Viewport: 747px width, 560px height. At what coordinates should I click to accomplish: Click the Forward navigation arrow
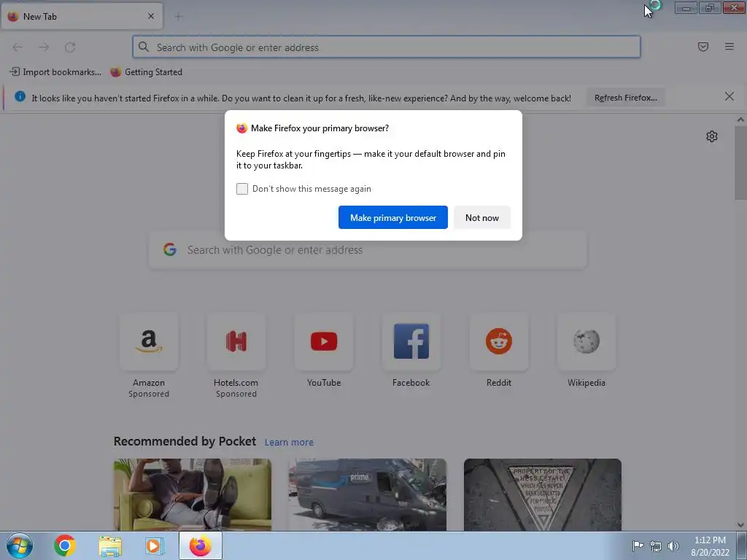44,47
